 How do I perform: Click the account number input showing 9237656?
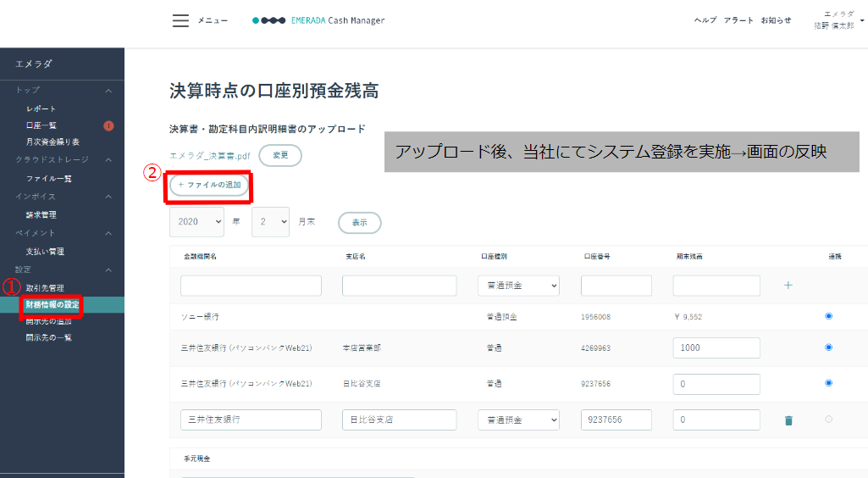pyautogui.click(x=616, y=420)
